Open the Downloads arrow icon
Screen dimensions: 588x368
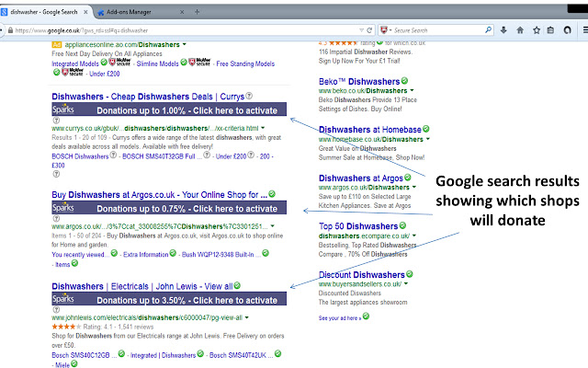503,30
